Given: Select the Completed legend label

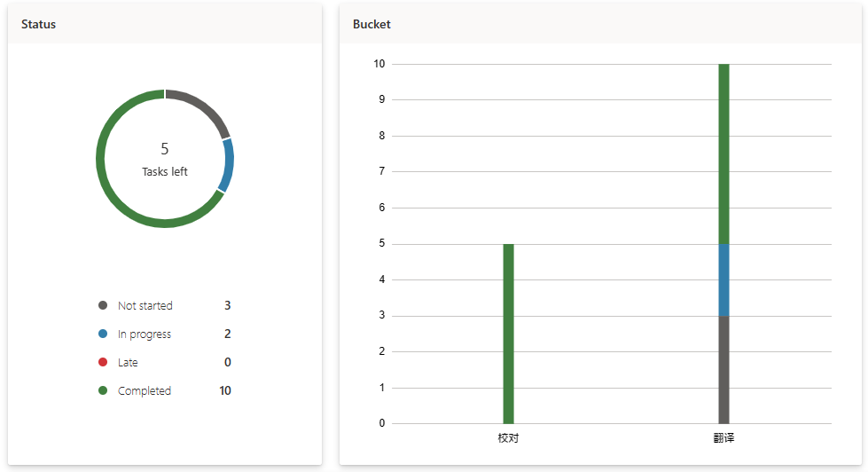Looking at the screenshot, I should click(x=145, y=391).
